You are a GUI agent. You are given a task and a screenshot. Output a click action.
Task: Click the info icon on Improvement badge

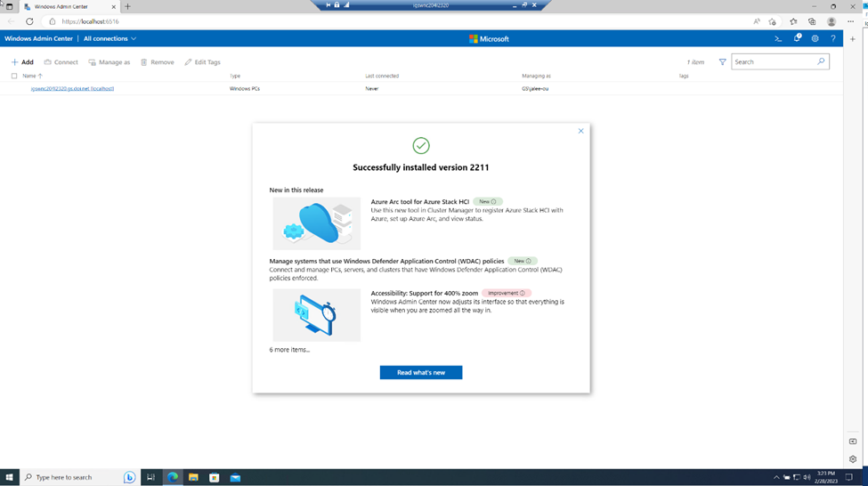(x=523, y=294)
